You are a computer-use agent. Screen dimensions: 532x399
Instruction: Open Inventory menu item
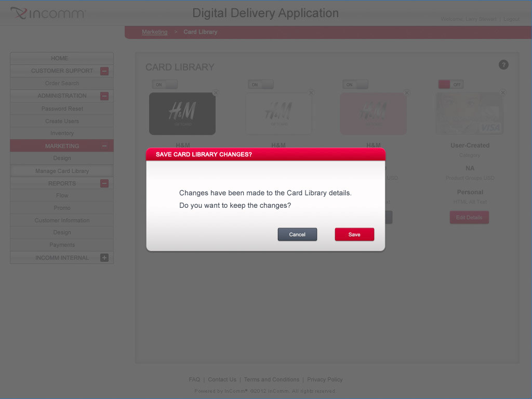pos(62,134)
